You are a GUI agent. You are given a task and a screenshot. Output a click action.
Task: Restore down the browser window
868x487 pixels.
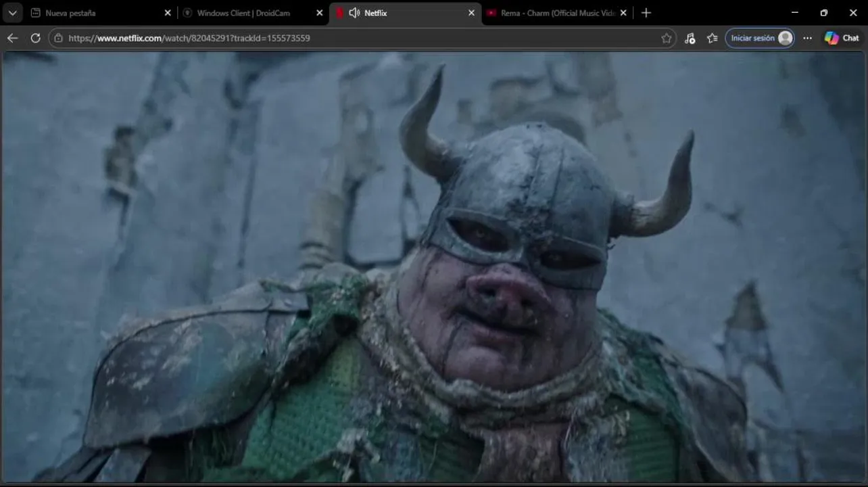point(824,13)
